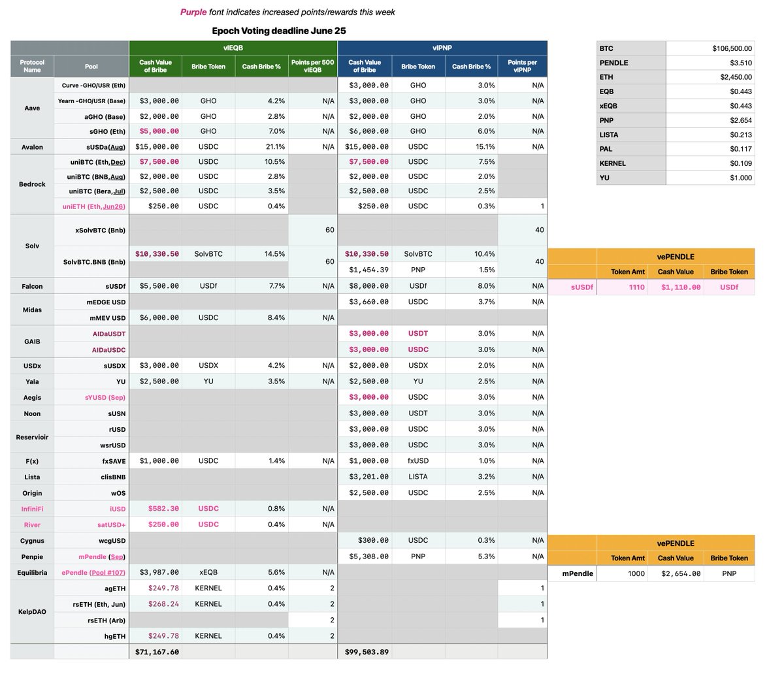The image size is (784, 674).
Task: Click the 'uniBTC (Eth,Dec)' pool cell
Action: (91, 161)
